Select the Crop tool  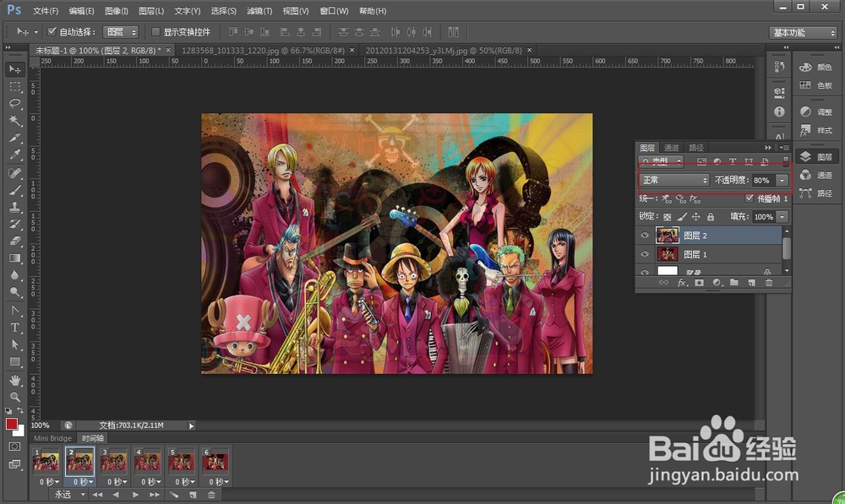tap(14, 138)
